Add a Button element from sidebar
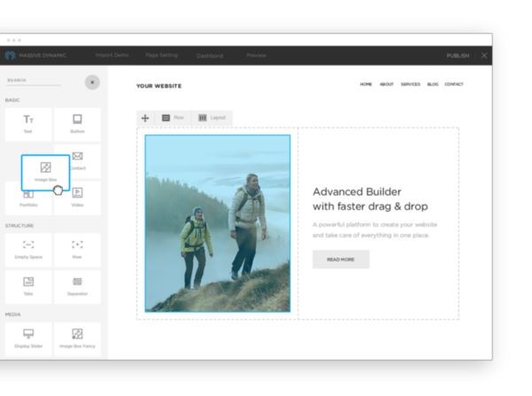This screenshot has width=532, height=396. (x=77, y=124)
